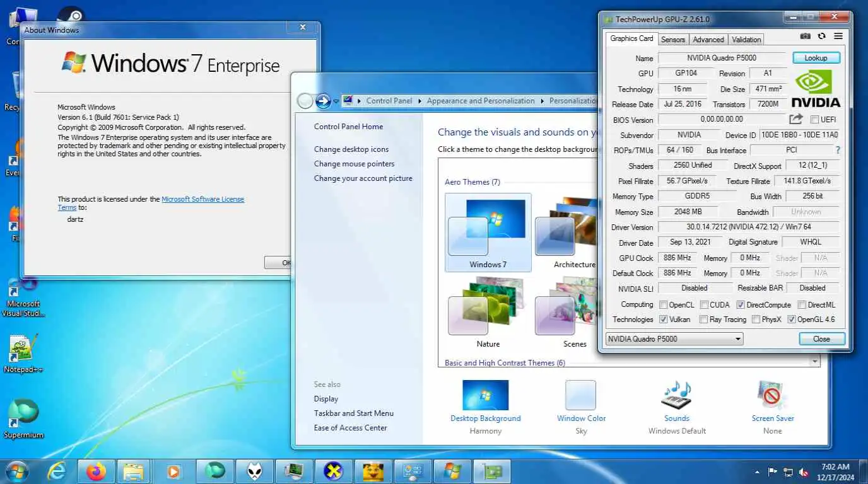Toggle the OpenCL checkbox
Image resolution: width=868 pixels, height=484 pixels.
pos(663,305)
